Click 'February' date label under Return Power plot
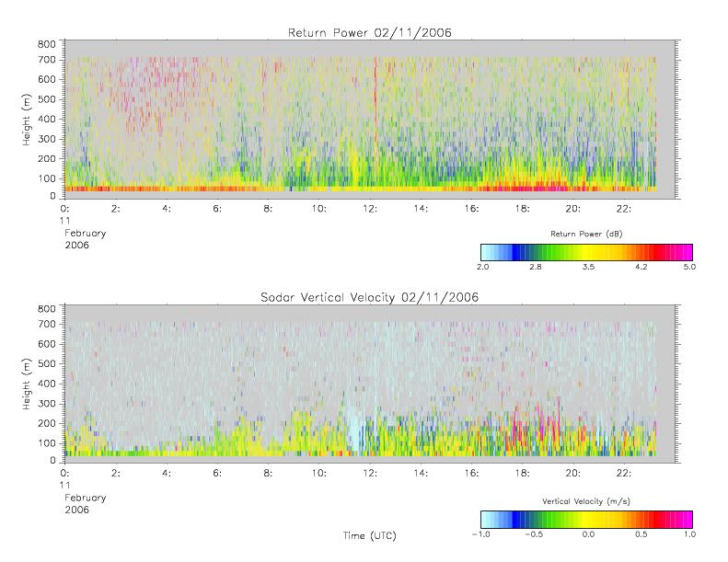Screen dimensions: 728x562 pyautogui.click(x=85, y=233)
